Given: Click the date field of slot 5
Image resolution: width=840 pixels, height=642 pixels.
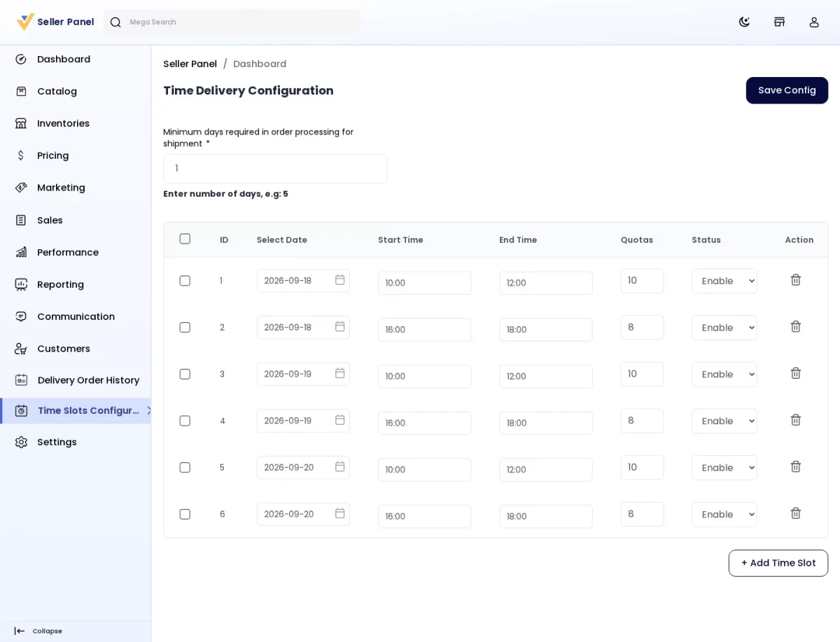Looking at the screenshot, I should pyautogui.click(x=303, y=467).
